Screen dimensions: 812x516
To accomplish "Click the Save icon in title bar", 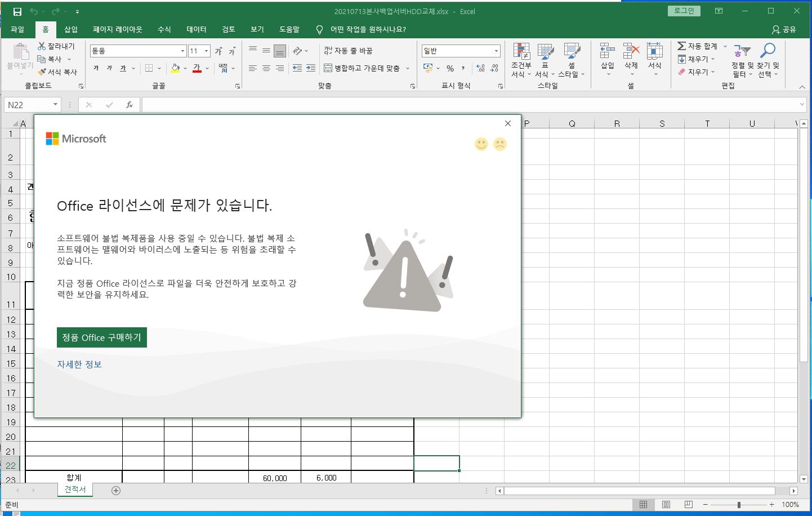I will [x=17, y=11].
